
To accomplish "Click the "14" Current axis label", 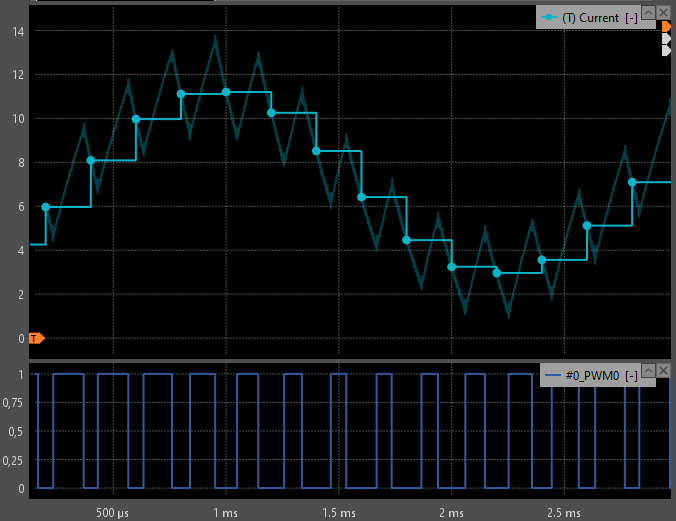I will (x=18, y=31).
